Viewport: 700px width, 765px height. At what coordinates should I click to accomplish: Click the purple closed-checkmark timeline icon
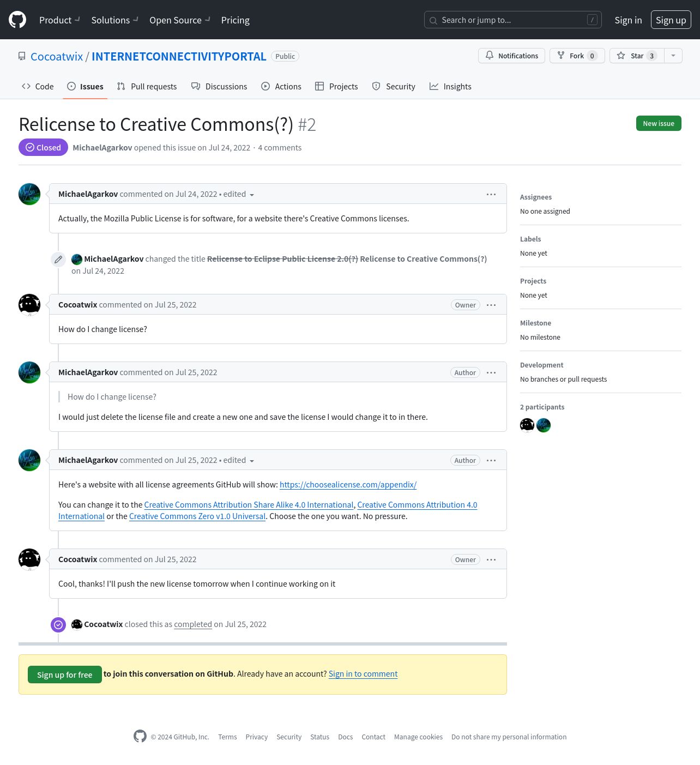point(58,625)
